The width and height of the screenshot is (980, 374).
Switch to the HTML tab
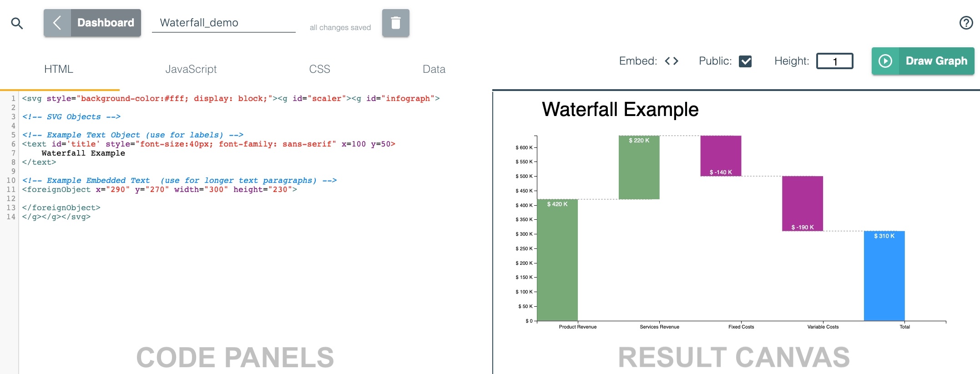59,69
